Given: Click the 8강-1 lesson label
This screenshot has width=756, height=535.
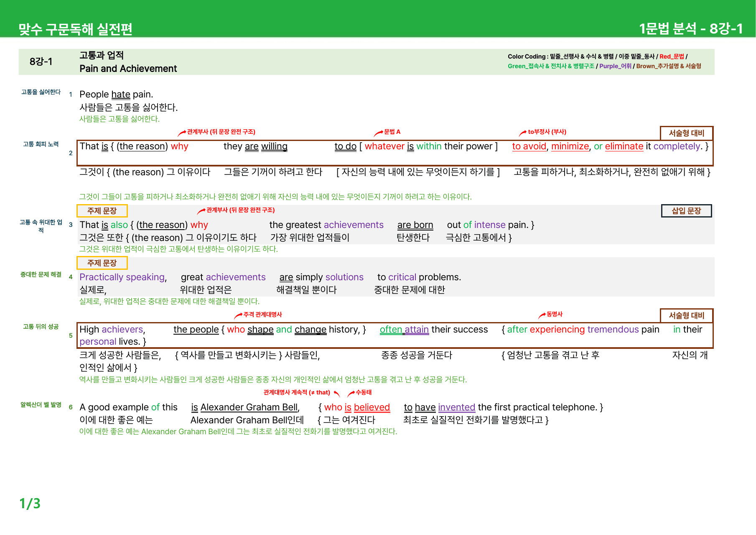Looking at the screenshot, I should tap(41, 62).
